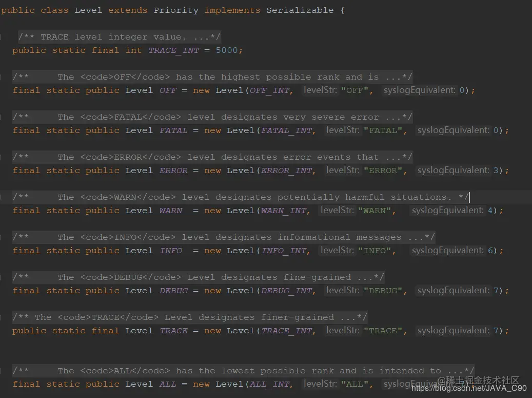Click the 'new' keyword on the WARN line
This screenshot has width=532, height=398.
213,211
